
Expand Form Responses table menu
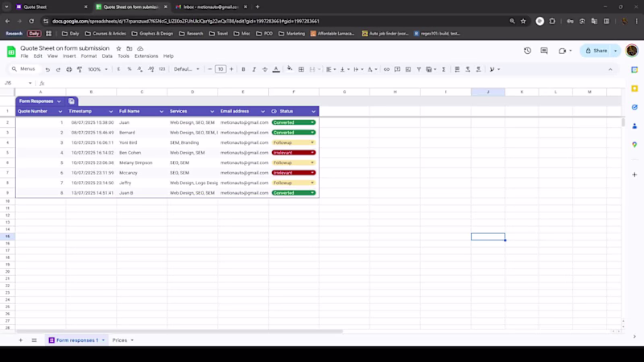click(x=59, y=101)
